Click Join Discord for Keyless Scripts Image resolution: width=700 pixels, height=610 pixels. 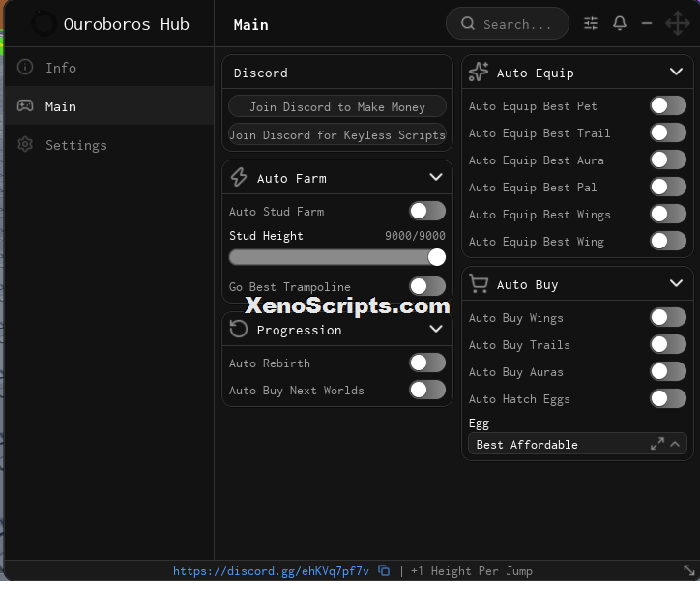337,134
